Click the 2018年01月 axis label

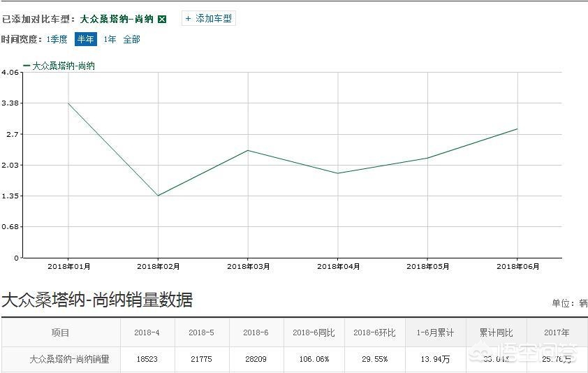(68, 266)
